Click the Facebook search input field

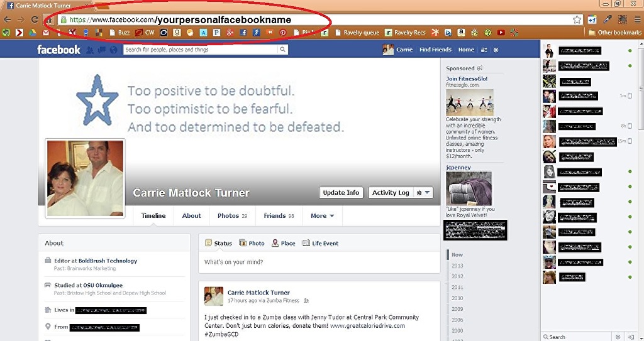[x=201, y=50]
